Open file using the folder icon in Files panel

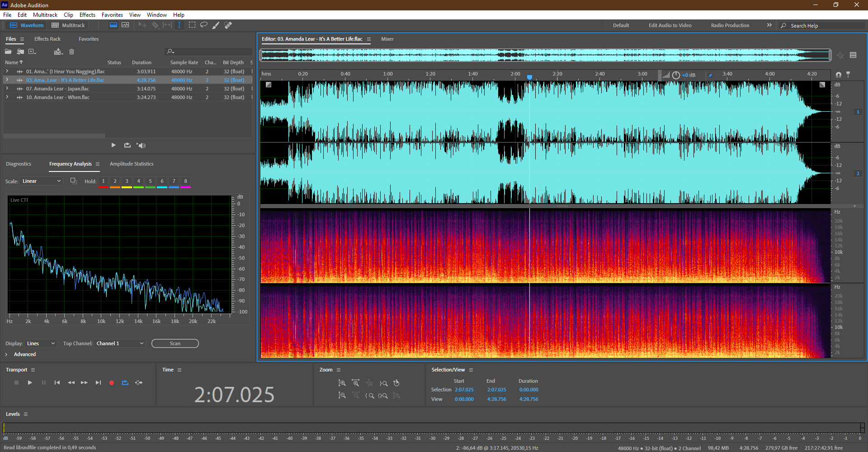point(8,52)
